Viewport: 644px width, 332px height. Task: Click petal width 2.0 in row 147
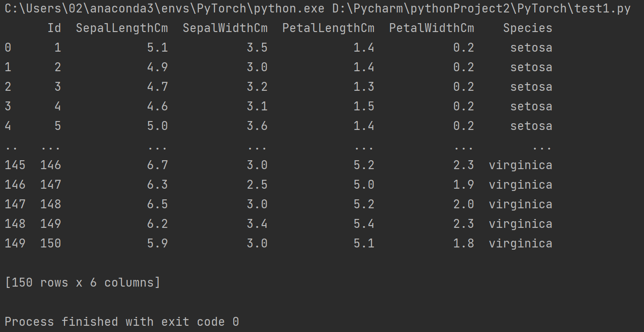pos(464,204)
